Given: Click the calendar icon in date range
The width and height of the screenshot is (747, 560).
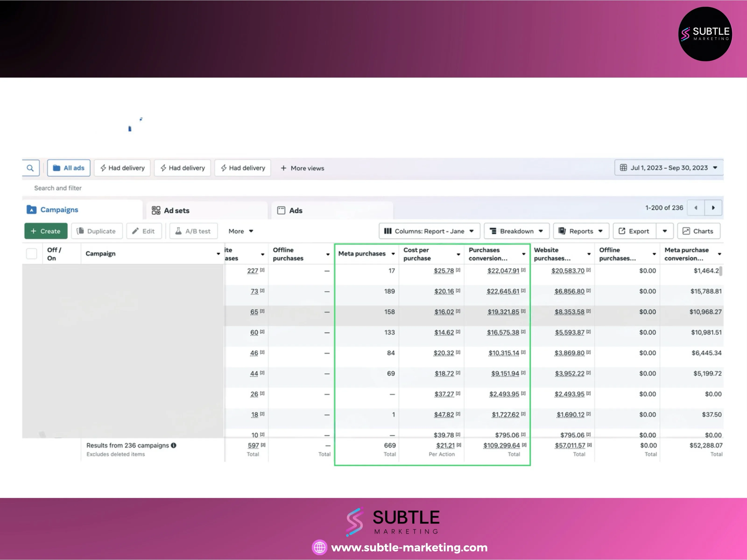Looking at the screenshot, I should pos(624,168).
